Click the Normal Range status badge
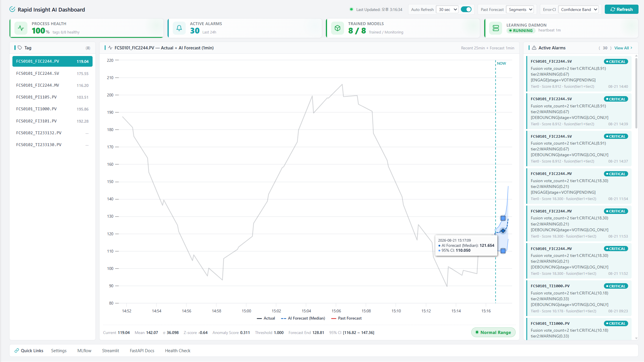 [x=493, y=332]
